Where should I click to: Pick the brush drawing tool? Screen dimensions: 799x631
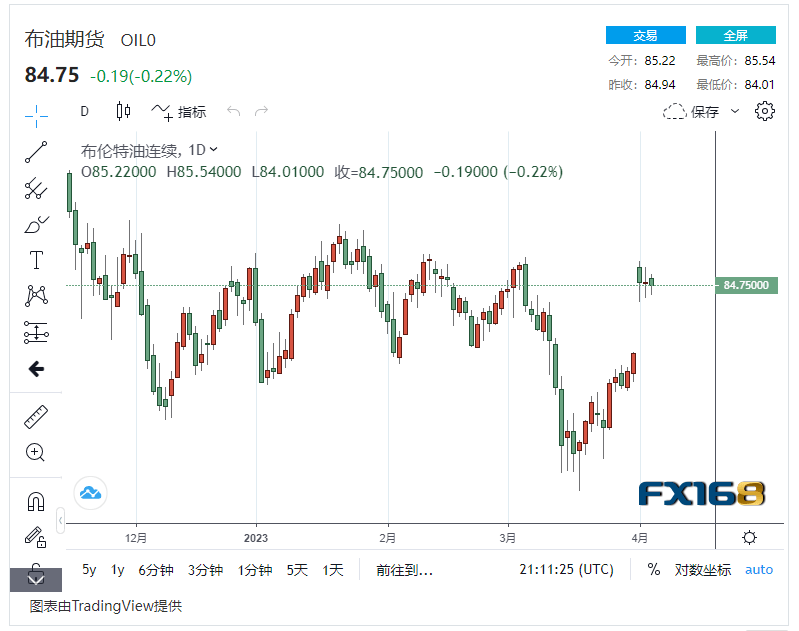[36, 224]
